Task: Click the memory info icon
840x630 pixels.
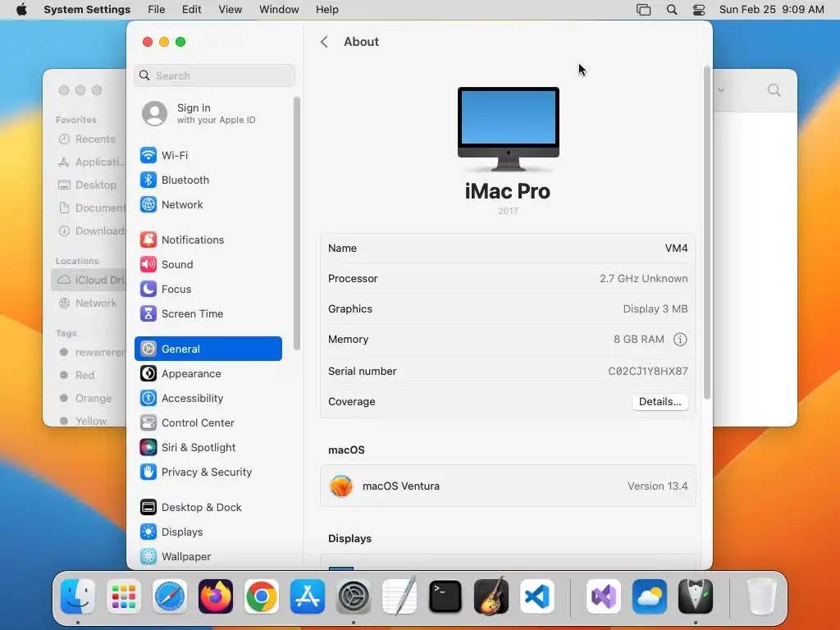Action: point(680,339)
